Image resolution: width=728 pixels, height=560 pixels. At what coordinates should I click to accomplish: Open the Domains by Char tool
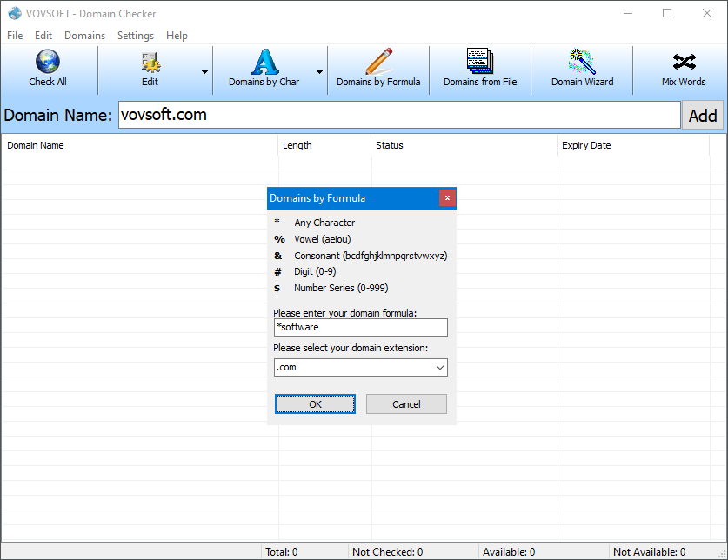(x=264, y=68)
